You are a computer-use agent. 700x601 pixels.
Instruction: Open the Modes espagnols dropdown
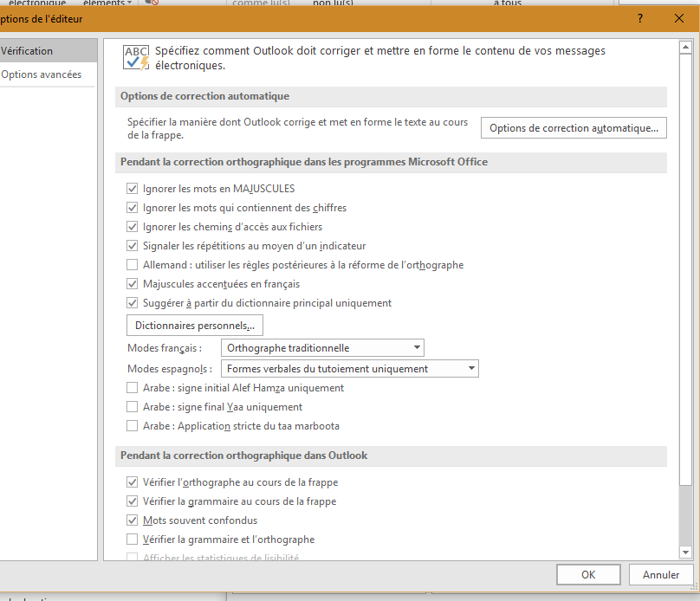tap(349, 369)
